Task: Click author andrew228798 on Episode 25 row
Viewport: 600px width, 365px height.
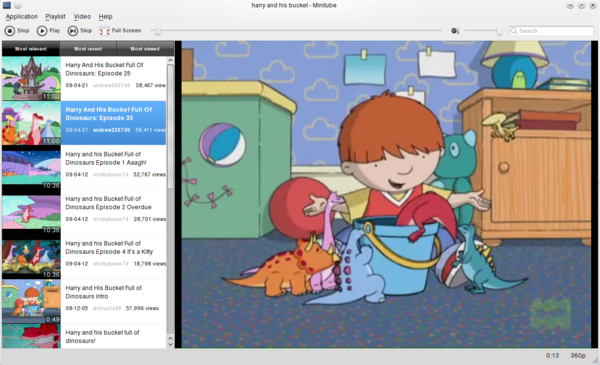Action: tap(111, 85)
